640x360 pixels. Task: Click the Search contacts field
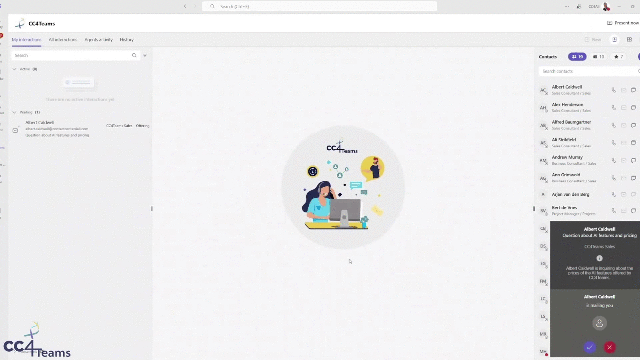pyautogui.click(x=588, y=71)
